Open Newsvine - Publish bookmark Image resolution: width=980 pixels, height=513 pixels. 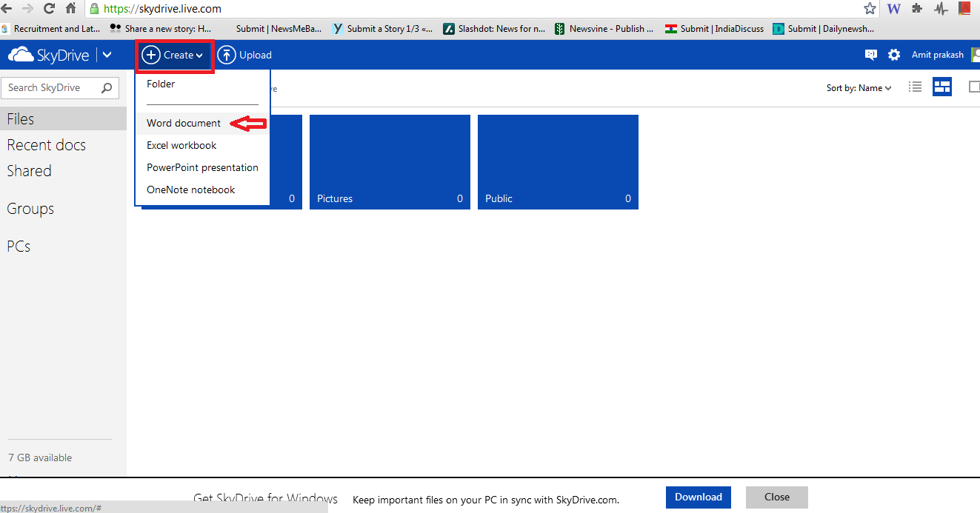pyautogui.click(x=604, y=29)
